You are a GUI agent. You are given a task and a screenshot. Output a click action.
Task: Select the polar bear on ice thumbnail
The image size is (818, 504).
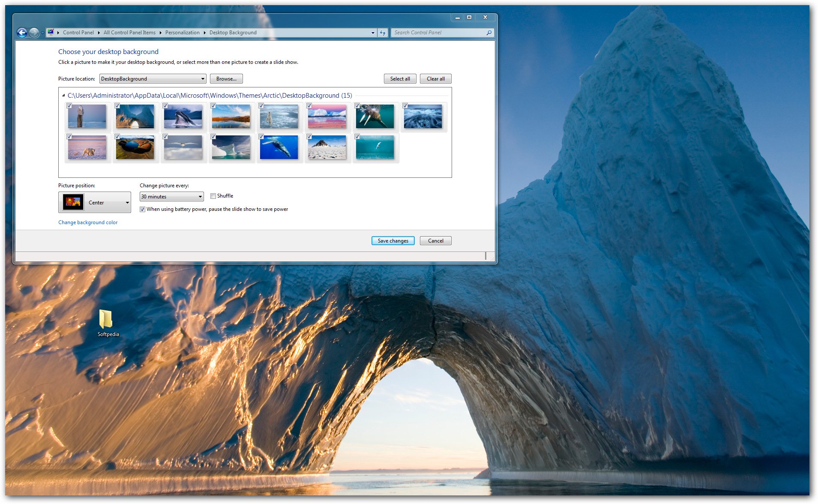(x=279, y=117)
